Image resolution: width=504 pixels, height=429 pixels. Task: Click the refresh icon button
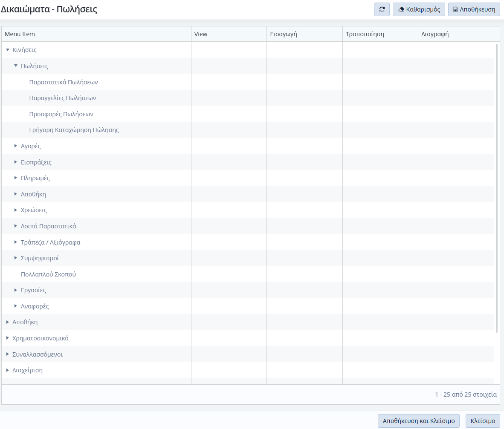point(382,9)
